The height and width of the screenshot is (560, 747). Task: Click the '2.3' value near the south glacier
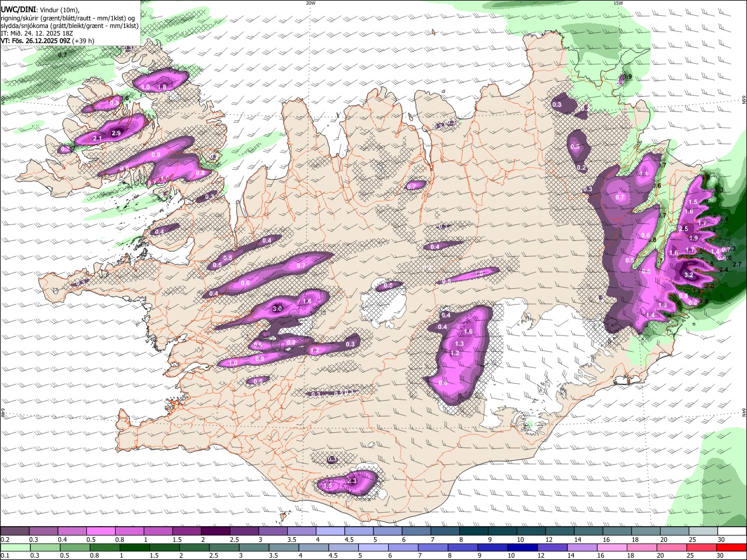pos(352,481)
